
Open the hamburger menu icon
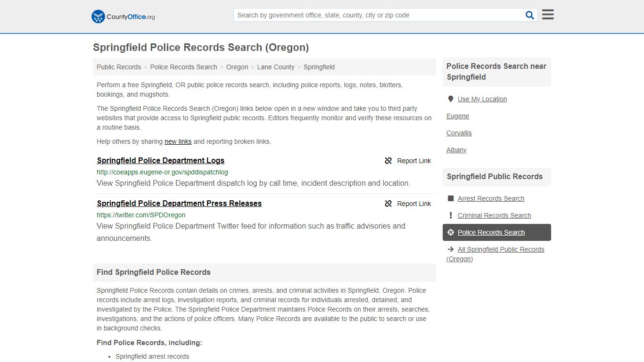click(x=548, y=15)
